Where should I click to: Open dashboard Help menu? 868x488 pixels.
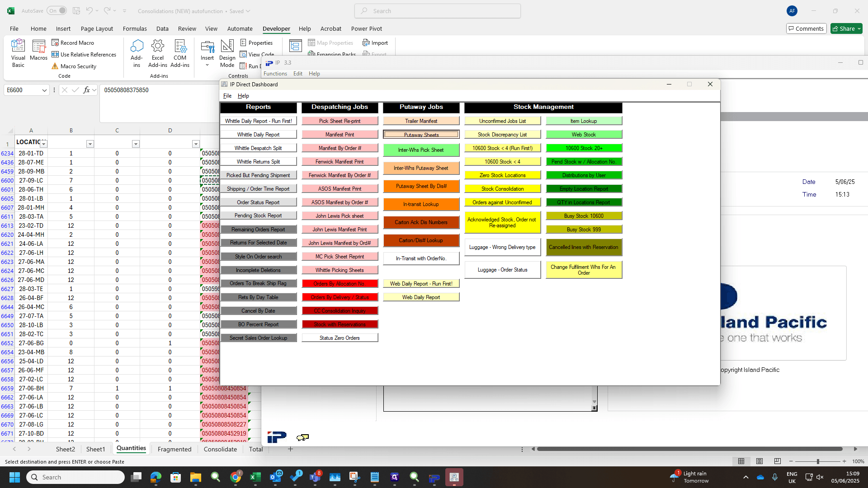coord(243,96)
